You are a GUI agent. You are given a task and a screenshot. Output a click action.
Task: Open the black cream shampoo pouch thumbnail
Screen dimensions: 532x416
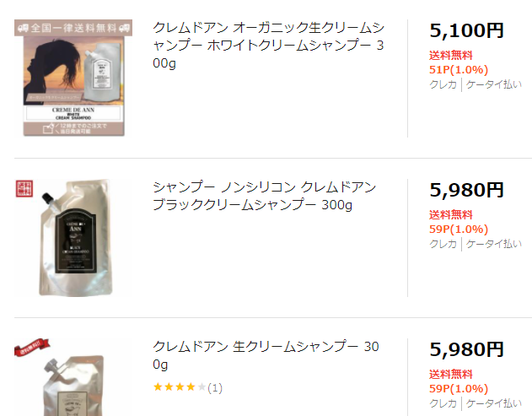[x=73, y=238]
